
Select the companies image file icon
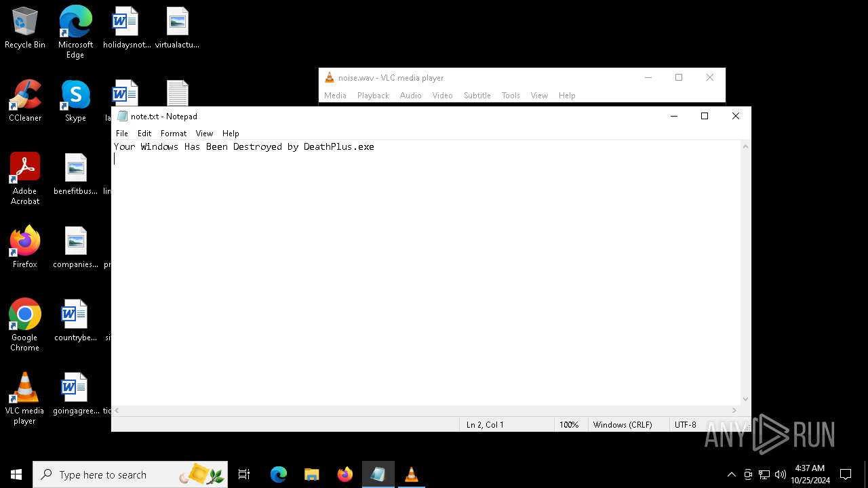(75, 247)
